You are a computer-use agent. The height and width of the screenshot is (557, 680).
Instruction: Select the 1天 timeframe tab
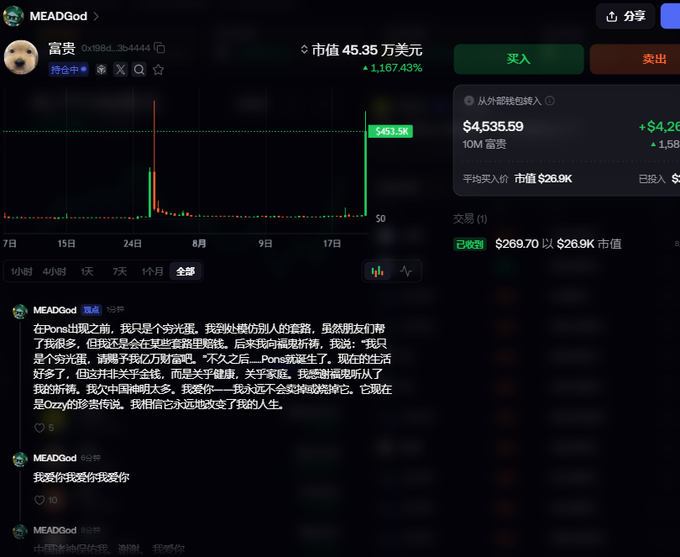coord(87,272)
